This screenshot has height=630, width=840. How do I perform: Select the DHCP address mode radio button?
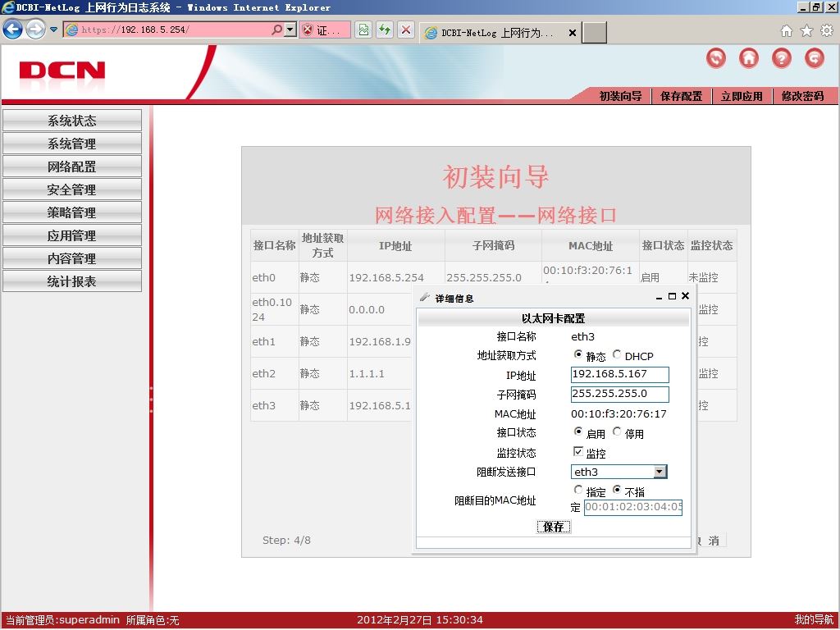click(x=617, y=354)
